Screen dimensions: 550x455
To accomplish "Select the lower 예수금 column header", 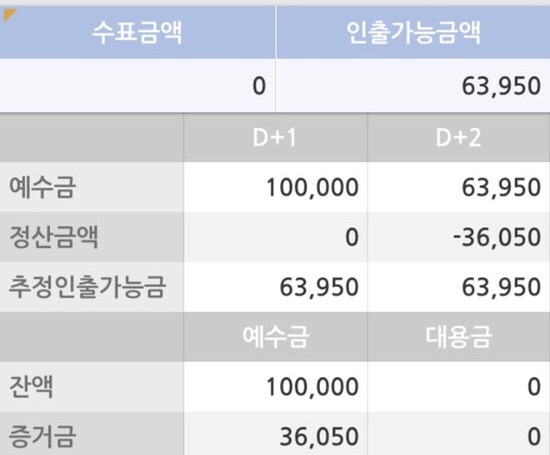I will click(x=275, y=337).
